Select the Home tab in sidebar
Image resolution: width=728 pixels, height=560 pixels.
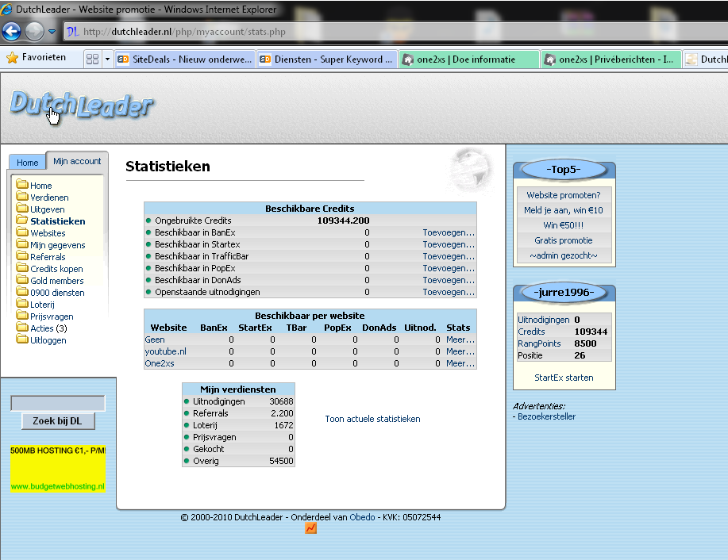pyautogui.click(x=28, y=163)
